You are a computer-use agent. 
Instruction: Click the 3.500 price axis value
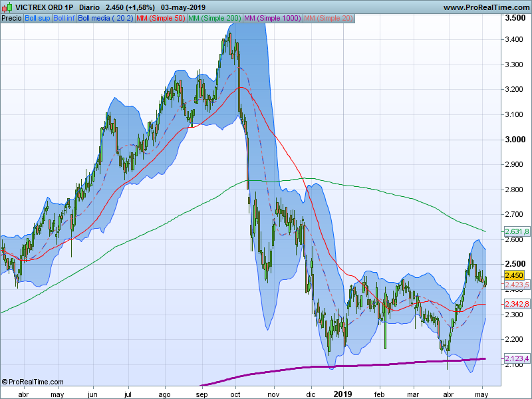tap(515, 18)
